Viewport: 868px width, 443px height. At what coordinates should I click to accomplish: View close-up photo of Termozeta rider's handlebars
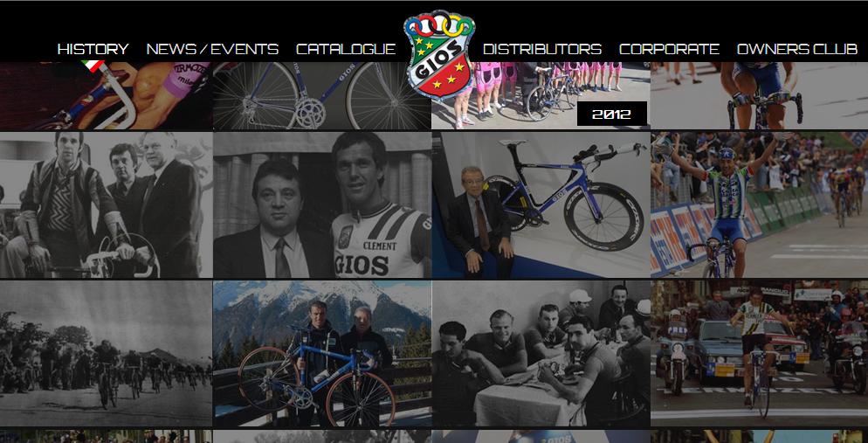click(106, 95)
